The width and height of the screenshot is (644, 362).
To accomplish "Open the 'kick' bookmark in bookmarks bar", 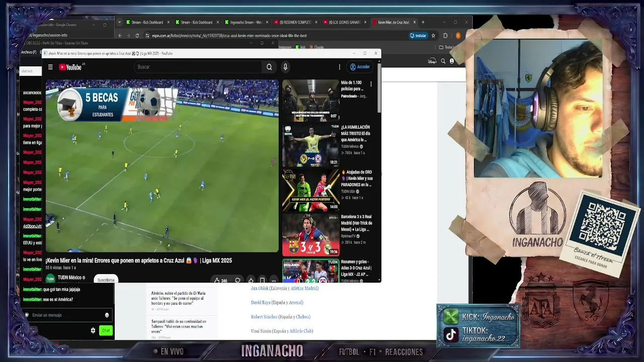I will (x=301, y=47).
